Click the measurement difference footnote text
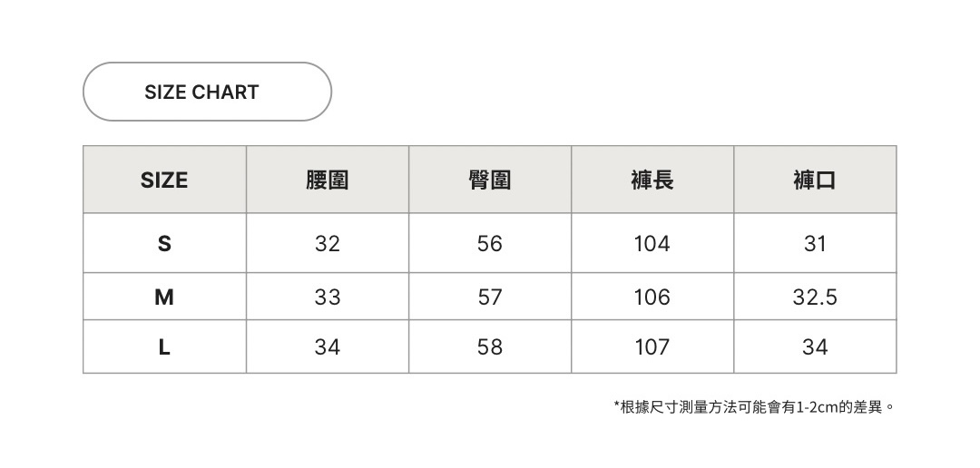This screenshot has width=980, height=468. pyautogui.click(x=755, y=407)
